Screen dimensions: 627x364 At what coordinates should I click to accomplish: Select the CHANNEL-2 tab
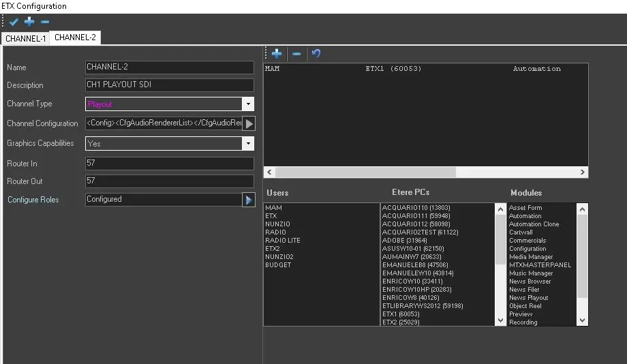pos(75,37)
